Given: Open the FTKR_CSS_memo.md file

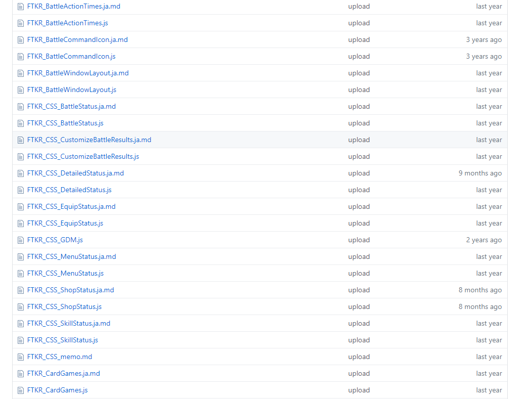Looking at the screenshot, I should [x=59, y=357].
